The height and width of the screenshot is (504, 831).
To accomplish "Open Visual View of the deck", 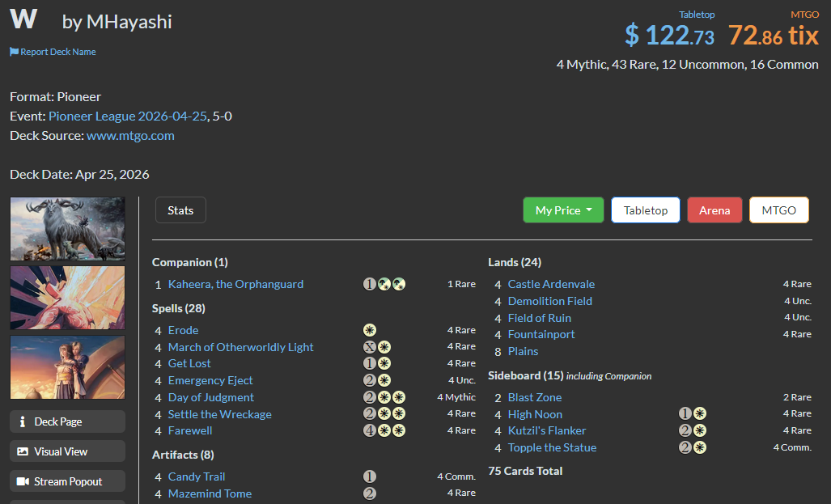I will 67,451.
